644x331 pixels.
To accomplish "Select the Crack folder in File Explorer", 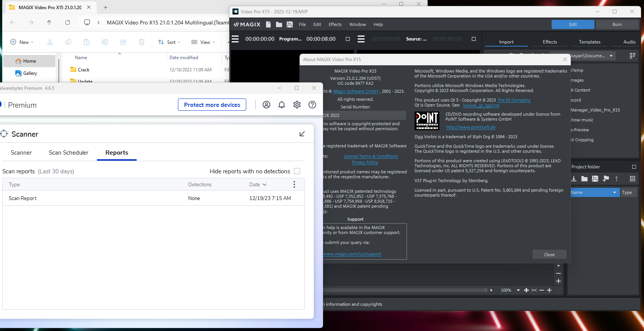I will pos(84,70).
